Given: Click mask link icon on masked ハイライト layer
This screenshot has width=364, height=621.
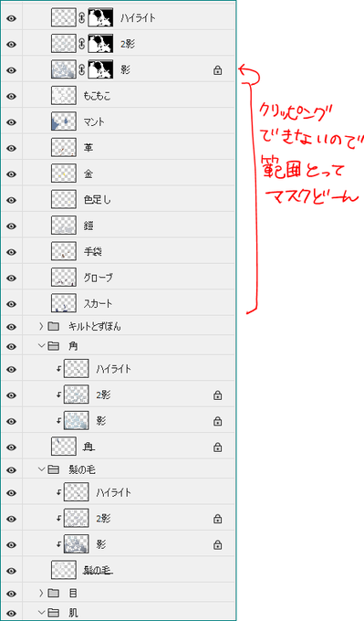Looking at the screenshot, I should pyautogui.click(x=82, y=18).
